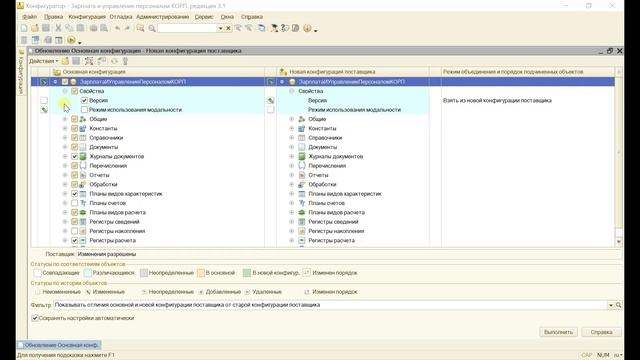
Task: Toggle the Справочники checkbox in main configuration
Action: (x=74, y=138)
